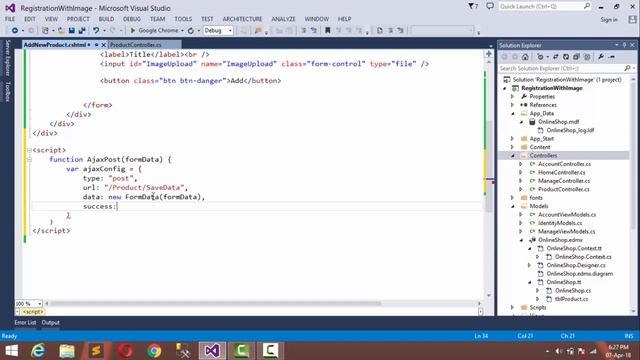This screenshot has height=360, width=640.
Task: Open the BUILD menu
Action: click(x=106, y=19)
